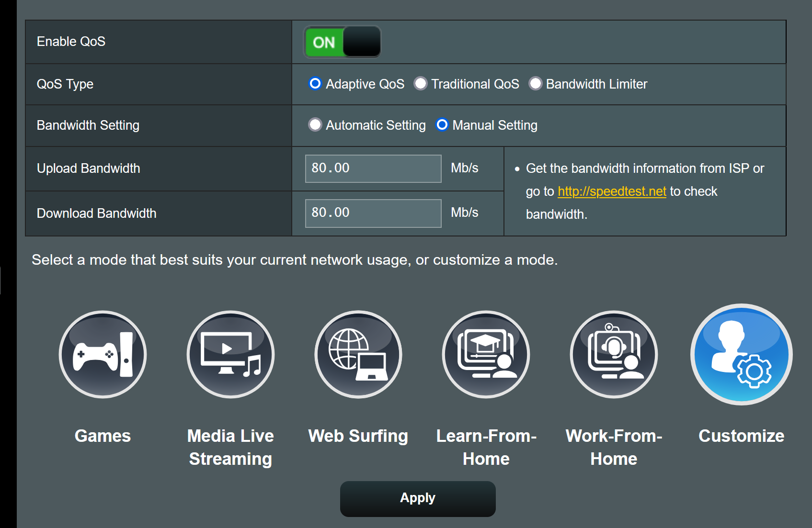Choose the Work-From-Home headset icon
Viewport: 812px width, 528px height.
[x=614, y=355]
